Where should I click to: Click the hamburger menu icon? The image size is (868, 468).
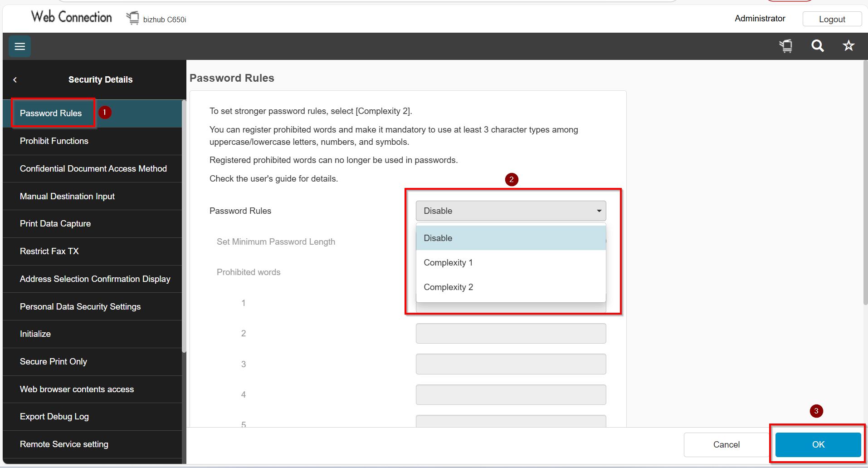point(20,46)
